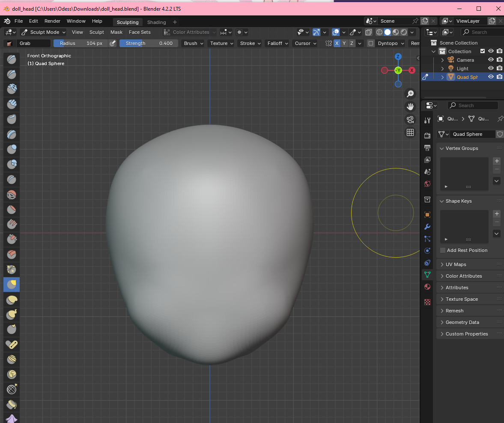Viewport: 504px width, 423px height.
Task: Open the Render menu
Action: (x=52, y=21)
